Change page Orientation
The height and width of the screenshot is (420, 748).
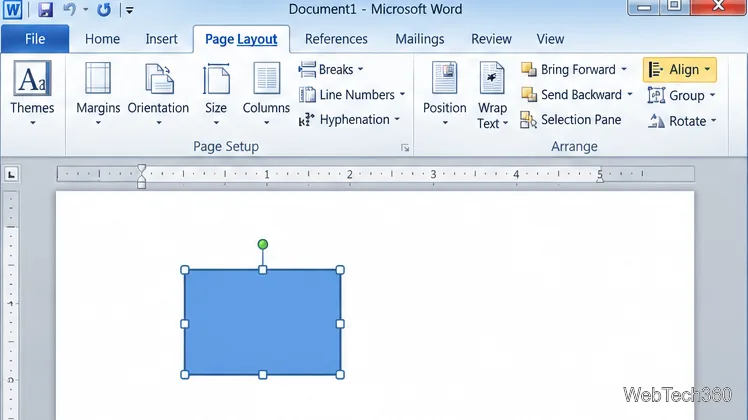(x=158, y=93)
